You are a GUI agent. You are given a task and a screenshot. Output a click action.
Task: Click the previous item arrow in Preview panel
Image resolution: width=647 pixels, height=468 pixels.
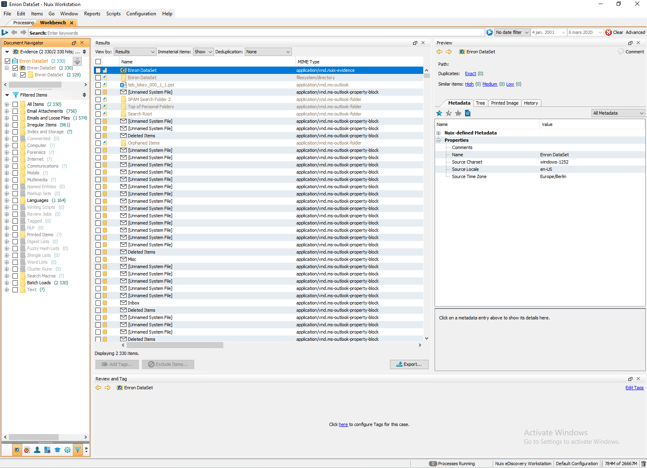coord(439,52)
